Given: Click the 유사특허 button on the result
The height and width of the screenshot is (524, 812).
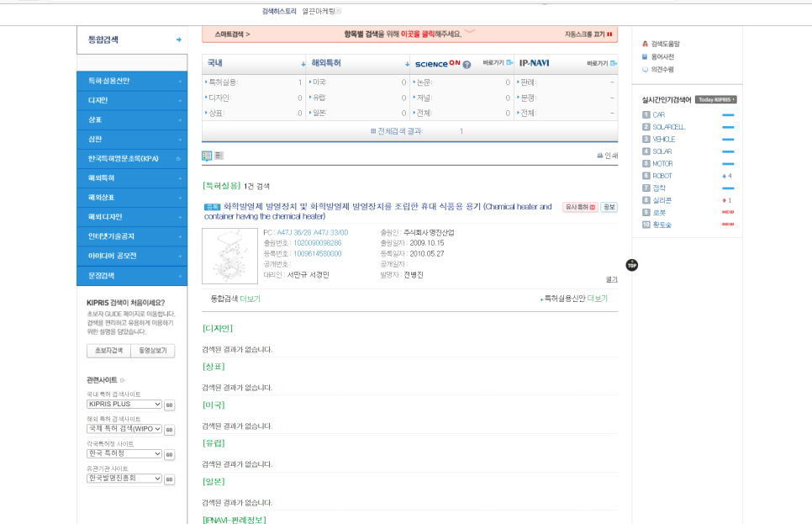Looking at the screenshot, I should pyautogui.click(x=580, y=207).
